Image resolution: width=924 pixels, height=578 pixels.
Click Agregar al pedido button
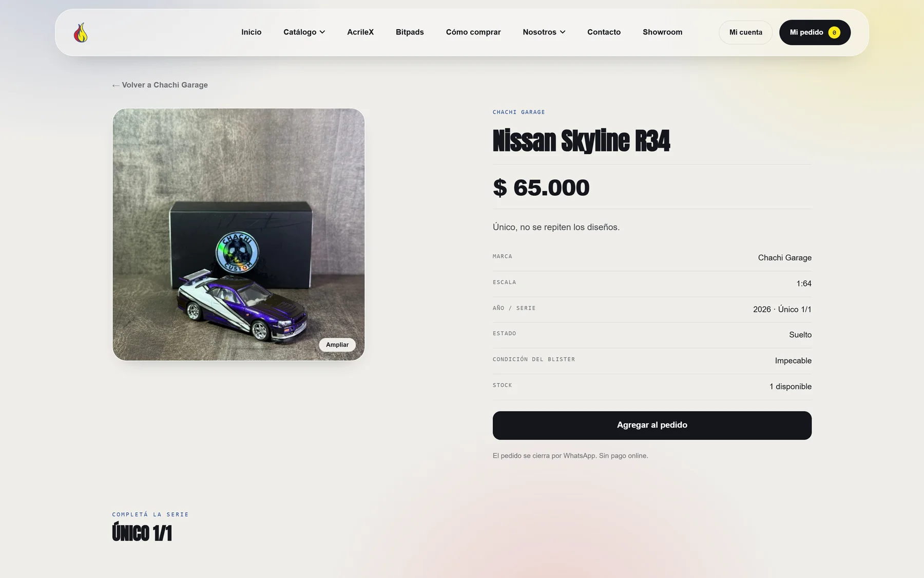(x=652, y=425)
